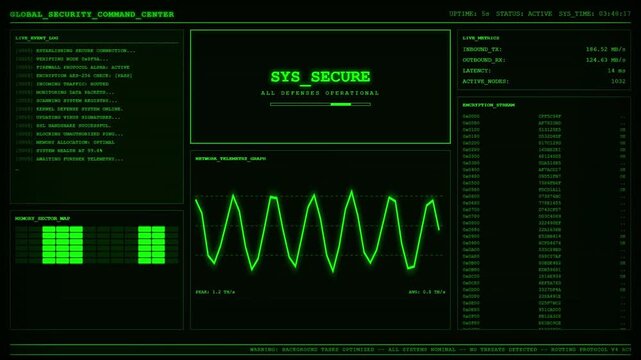Select log entry BLOCKING UNAUTHORIZED PING
The image size is (641, 360).
pos(69,134)
